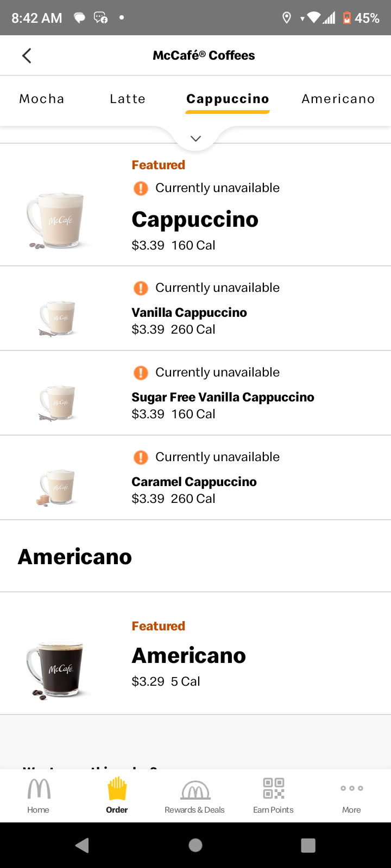
Task: Tap the Caramel Cappuccino cup thumbnail
Action: coord(57,487)
